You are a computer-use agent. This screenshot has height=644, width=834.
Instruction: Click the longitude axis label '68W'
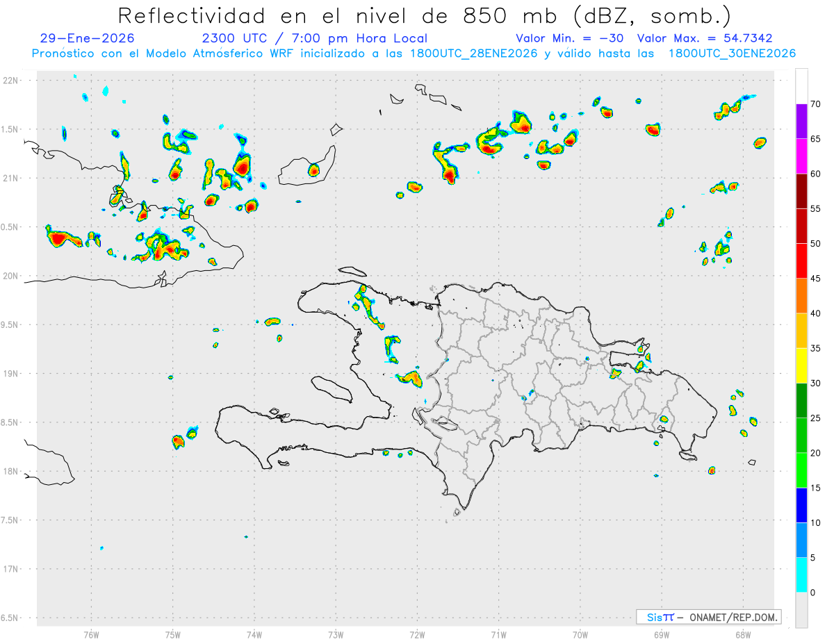(x=743, y=634)
